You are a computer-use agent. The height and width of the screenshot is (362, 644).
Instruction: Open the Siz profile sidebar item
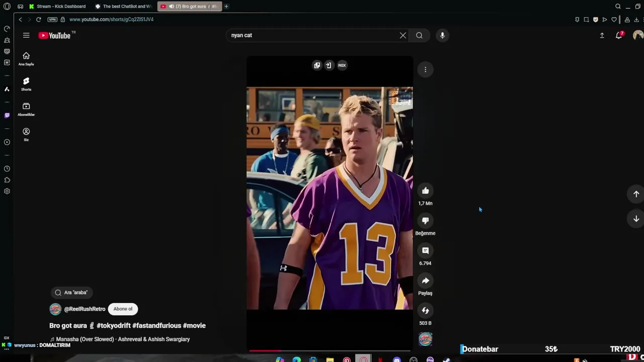point(26,134)
